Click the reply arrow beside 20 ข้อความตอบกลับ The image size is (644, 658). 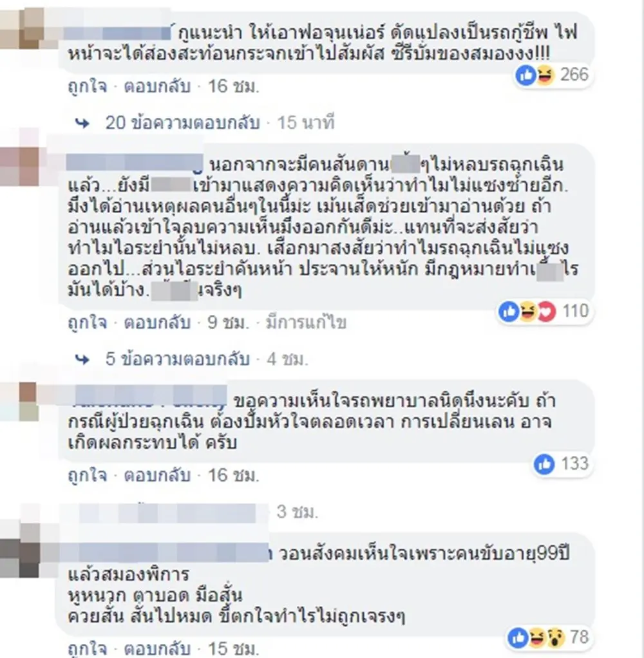82,124
